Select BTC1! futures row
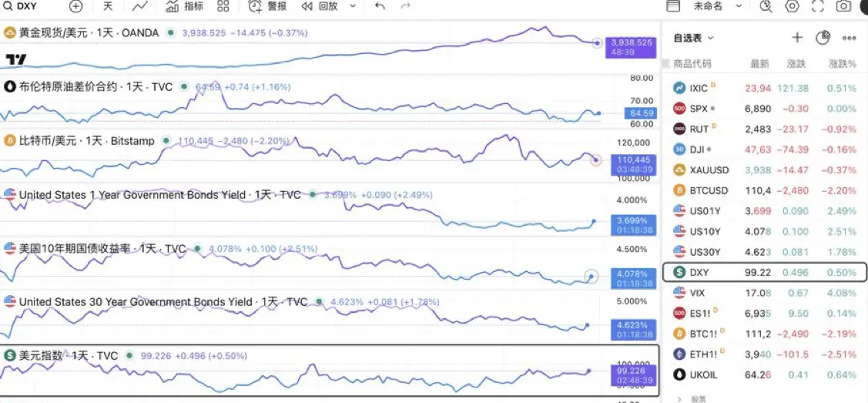The width and height of the screenshot is (868, 403). click(765, 334)
